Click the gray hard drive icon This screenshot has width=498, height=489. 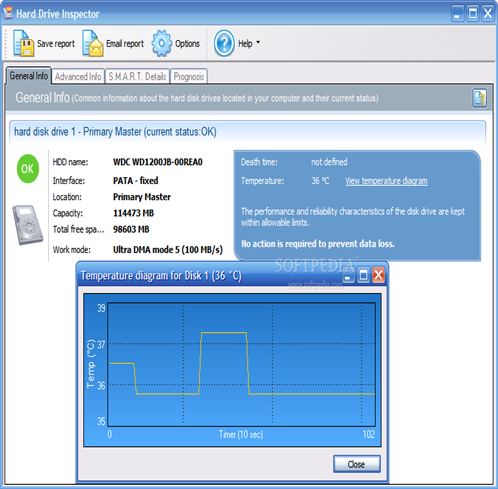click(28, 225)
